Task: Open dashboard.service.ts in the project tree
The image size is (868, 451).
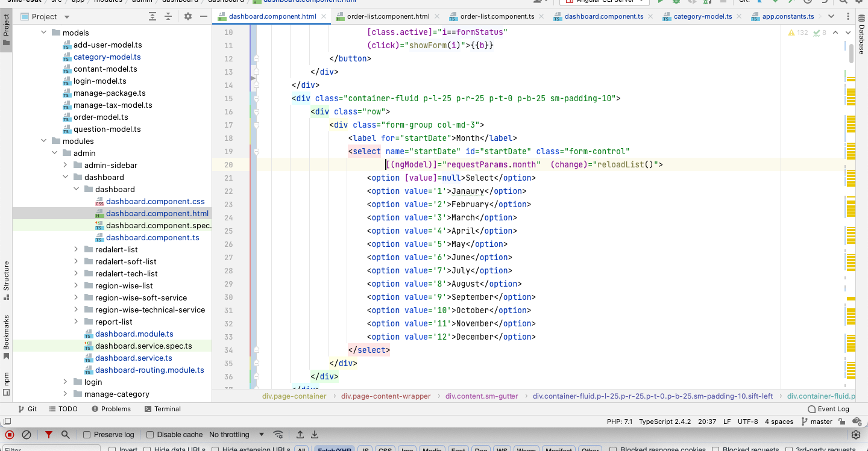Action: (x=133, y=358)
